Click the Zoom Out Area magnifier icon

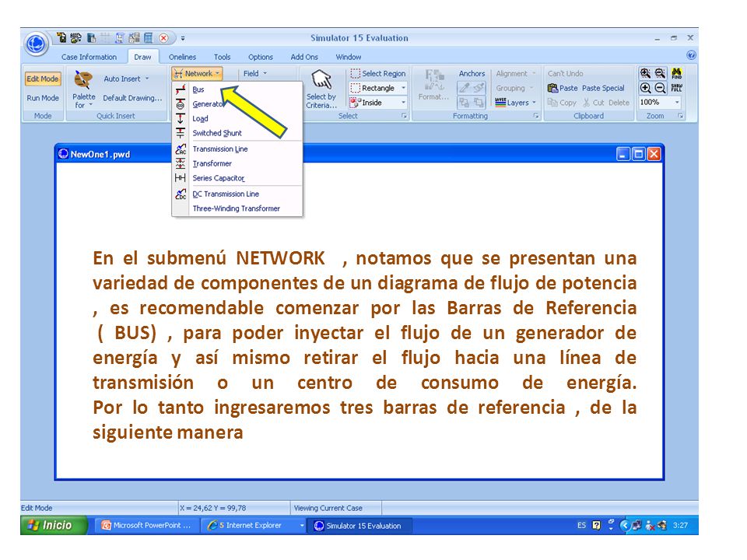[x=660, y=73]
